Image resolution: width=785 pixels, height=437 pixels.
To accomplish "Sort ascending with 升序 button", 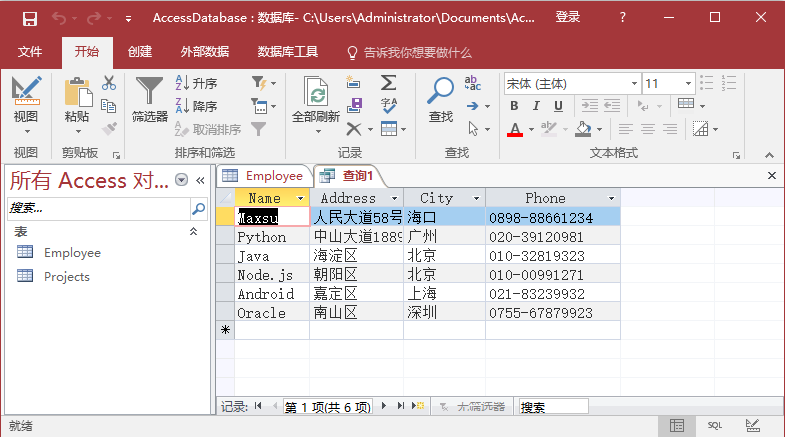I will pos(196,84).
